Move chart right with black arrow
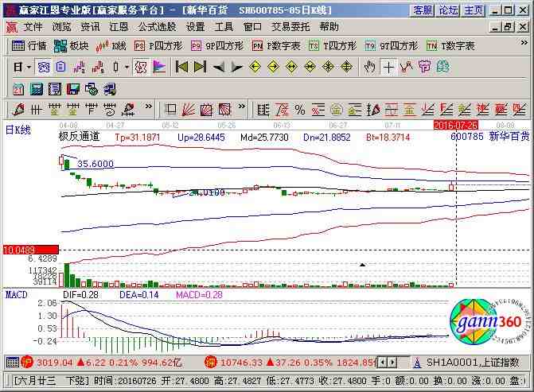This screenshot has height=392, width=534. [x=237, y=67]
